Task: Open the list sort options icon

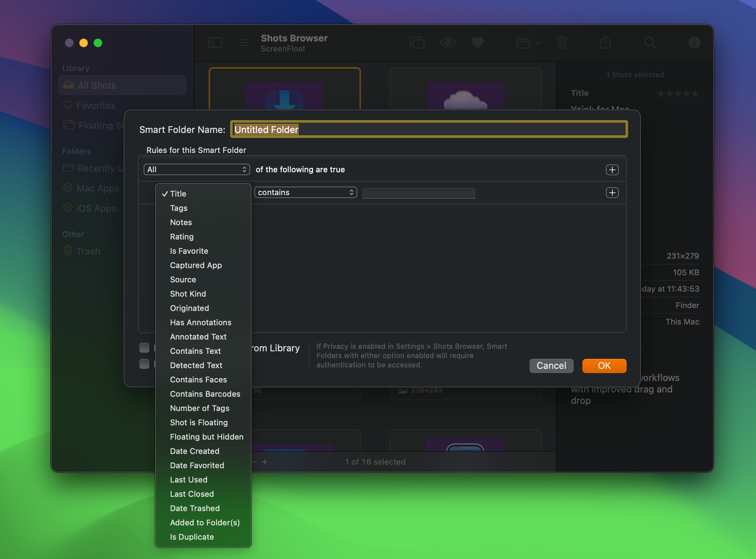Action: coord(244,43)
